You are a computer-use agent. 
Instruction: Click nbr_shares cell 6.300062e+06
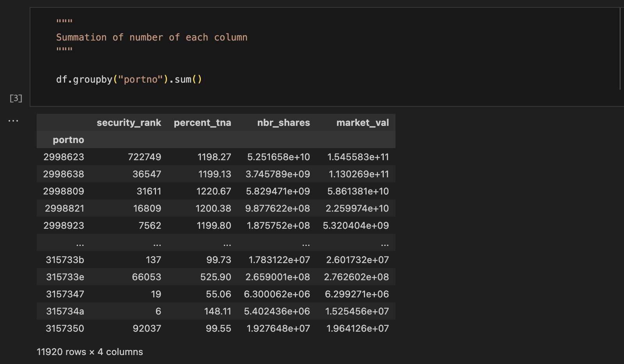point(277,294)
